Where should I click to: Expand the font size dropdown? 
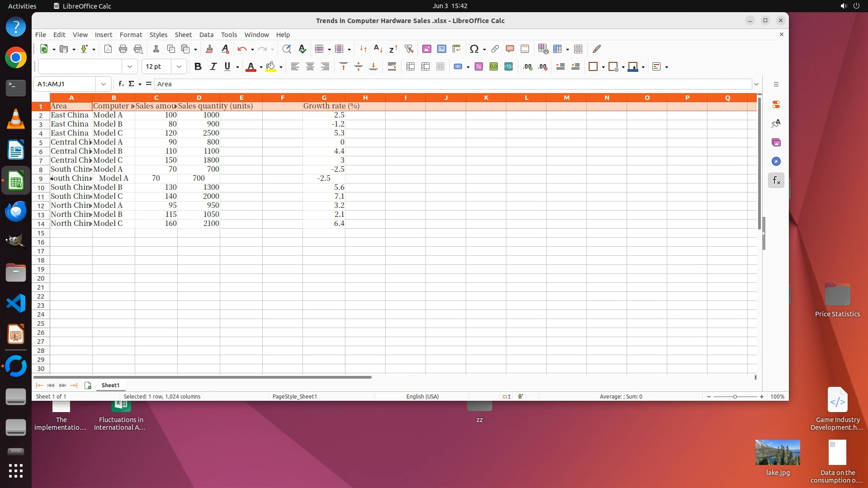[179, 67]
